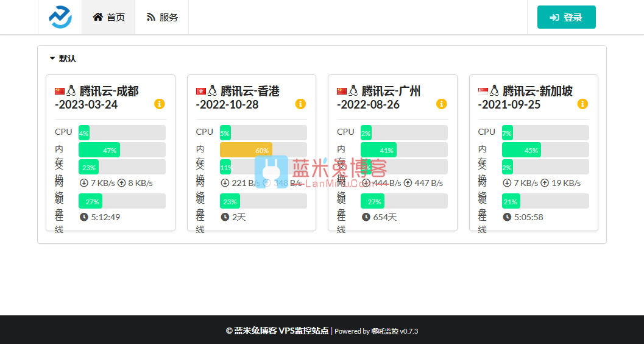Viewport: 644px width, 344px height.
Task: Click 成都 swap 23% progress bar
Action: [x=122, y=167]
